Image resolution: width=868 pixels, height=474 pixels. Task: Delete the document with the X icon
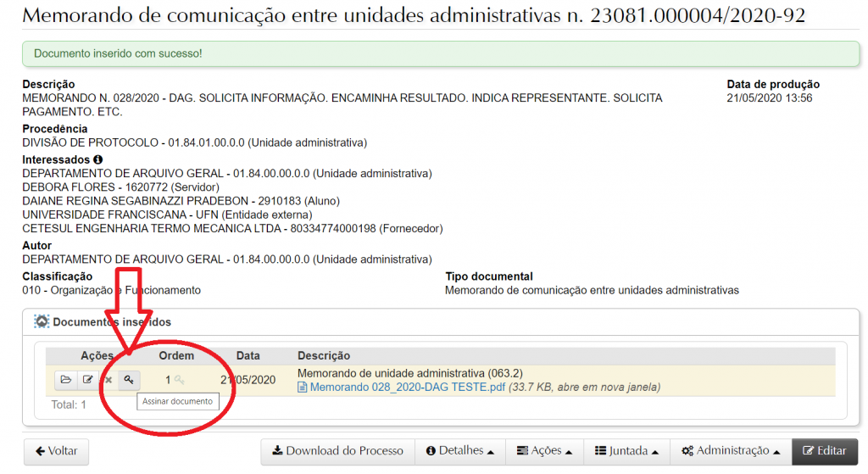tap(108, 380)
